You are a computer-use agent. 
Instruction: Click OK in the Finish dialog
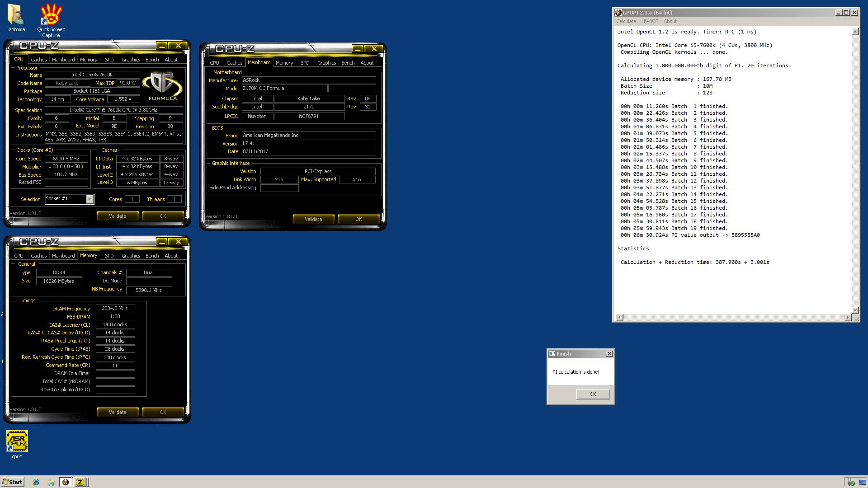click(593, 394)
